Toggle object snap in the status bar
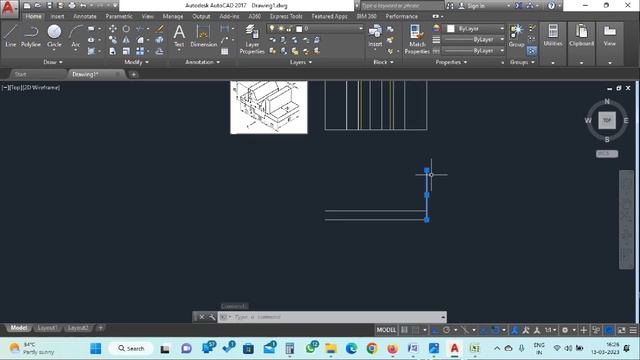The height and width of the screenshot is (360, 640). tap(495, 330)
